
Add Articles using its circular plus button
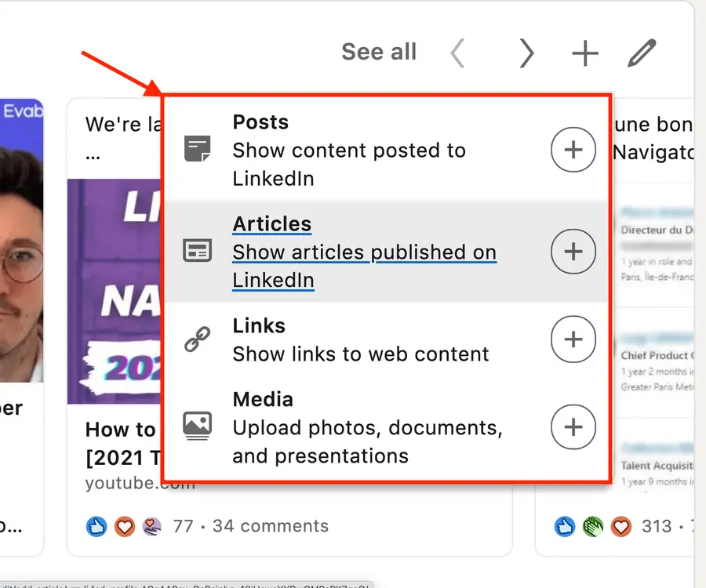(x=573, y=252)
